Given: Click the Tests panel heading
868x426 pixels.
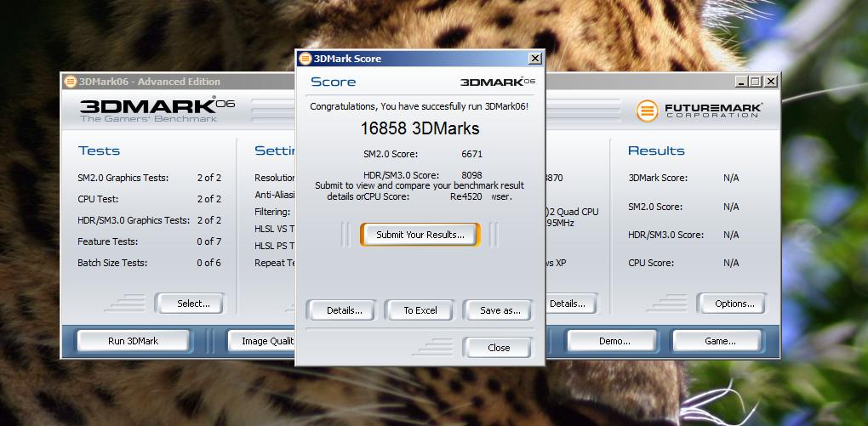Looking at the screenshot, I should click(99, 151).
